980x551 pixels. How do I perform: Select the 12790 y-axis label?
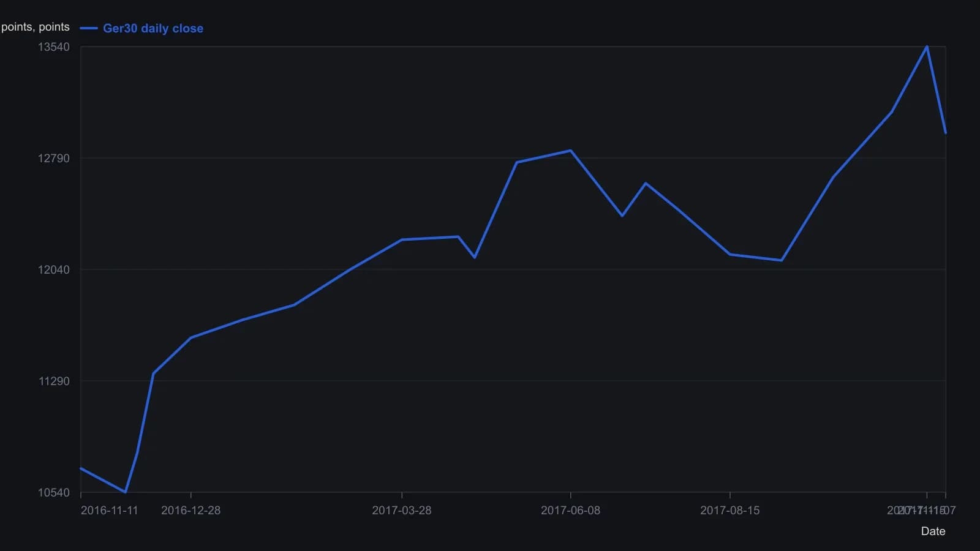pos(54,159)
